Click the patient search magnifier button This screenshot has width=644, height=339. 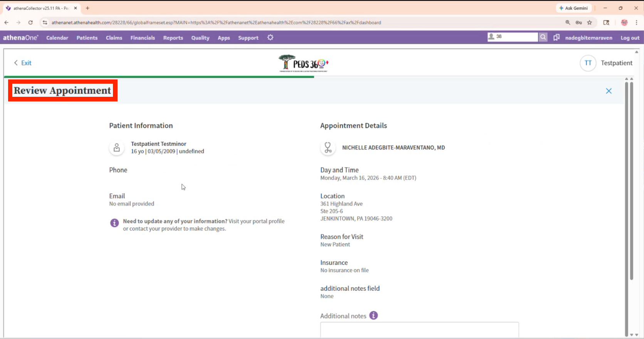click(x=543, y=37)
